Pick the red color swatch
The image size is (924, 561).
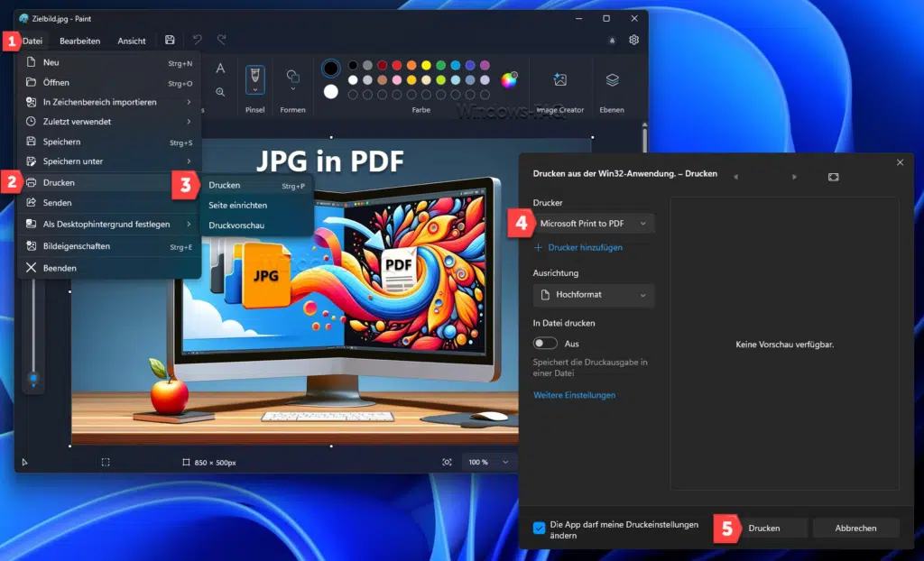click(x=382, y=65)
